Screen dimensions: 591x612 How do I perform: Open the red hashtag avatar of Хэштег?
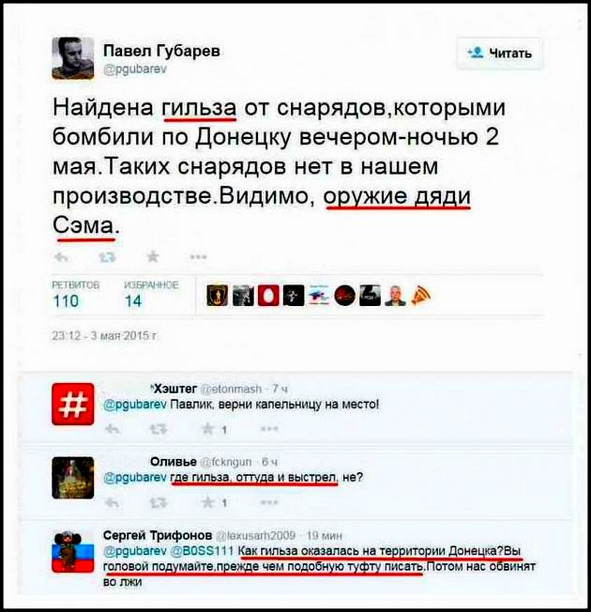point(73,404)
